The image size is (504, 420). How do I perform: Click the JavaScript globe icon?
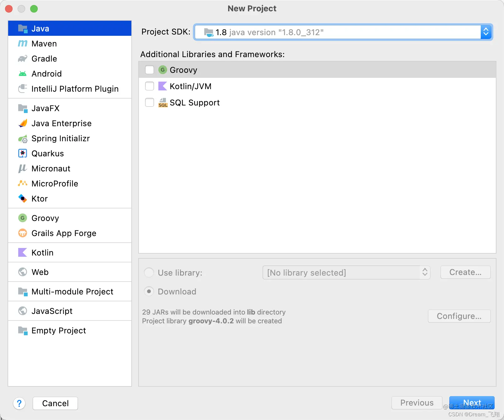pyautogui.click(x=23, y=311)
